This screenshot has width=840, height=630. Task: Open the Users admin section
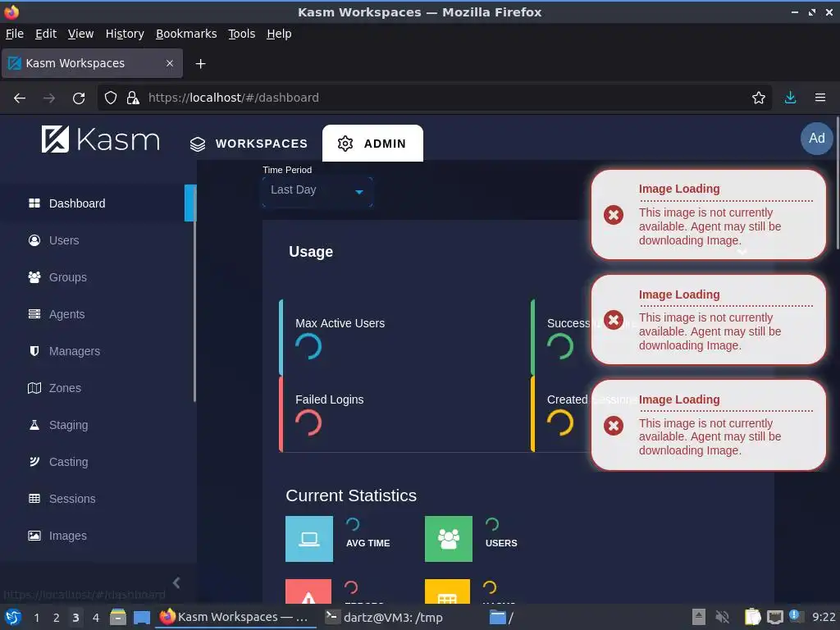[x=97, y=240]
